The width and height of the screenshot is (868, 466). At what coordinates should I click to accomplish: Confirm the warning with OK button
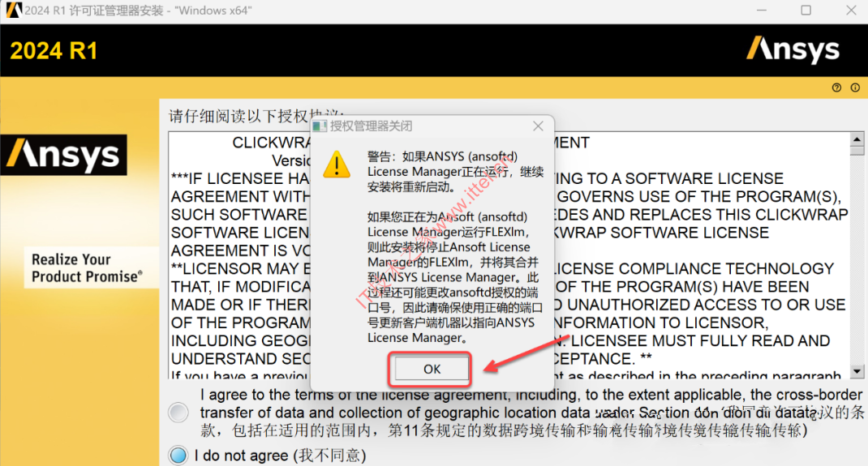point(432,369)
